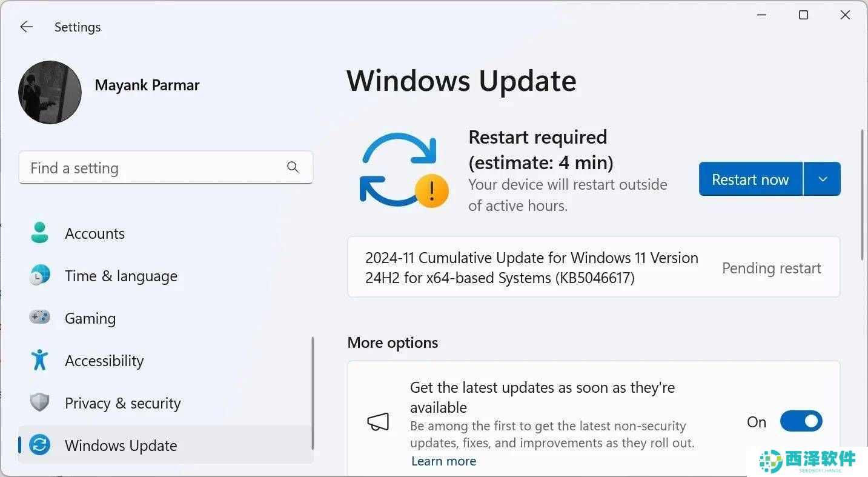Image resolution: width=868 pixels, height=477 pixels.
Task: Go back using the arrow icon
Action: click(26, 27)
